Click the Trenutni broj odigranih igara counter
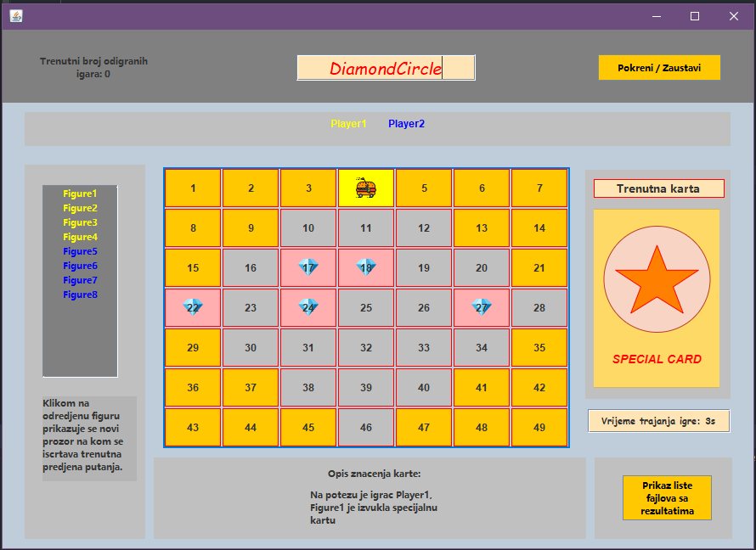 click(93, 67)
